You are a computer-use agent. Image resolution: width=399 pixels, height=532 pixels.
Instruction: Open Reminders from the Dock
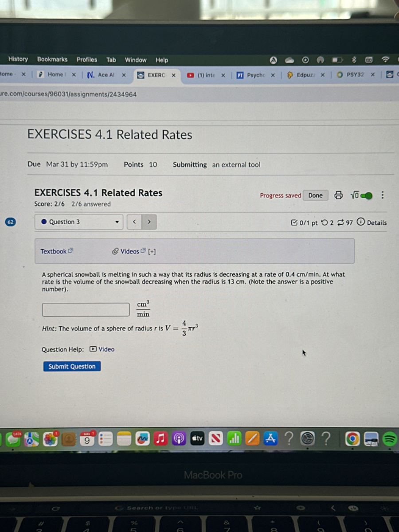point(106,439)
